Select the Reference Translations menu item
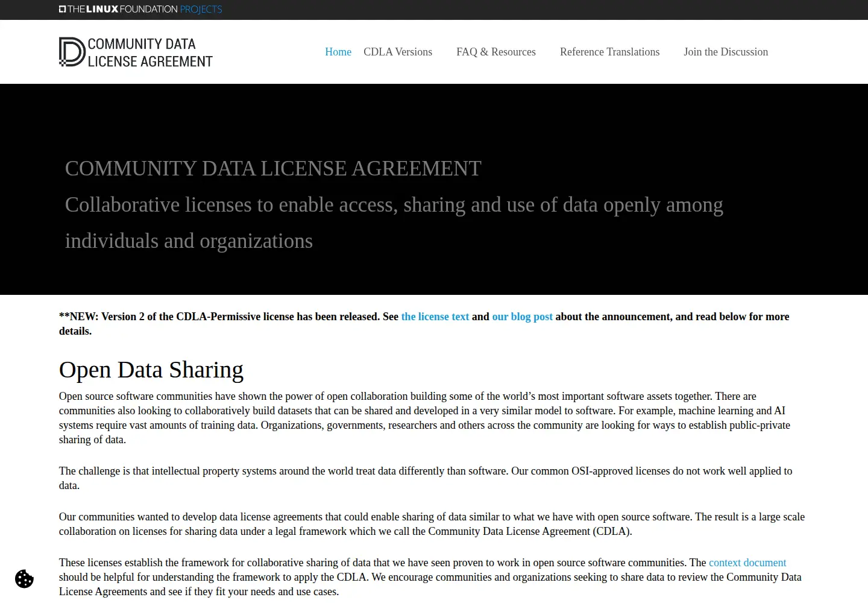 (x=609, y=52)
